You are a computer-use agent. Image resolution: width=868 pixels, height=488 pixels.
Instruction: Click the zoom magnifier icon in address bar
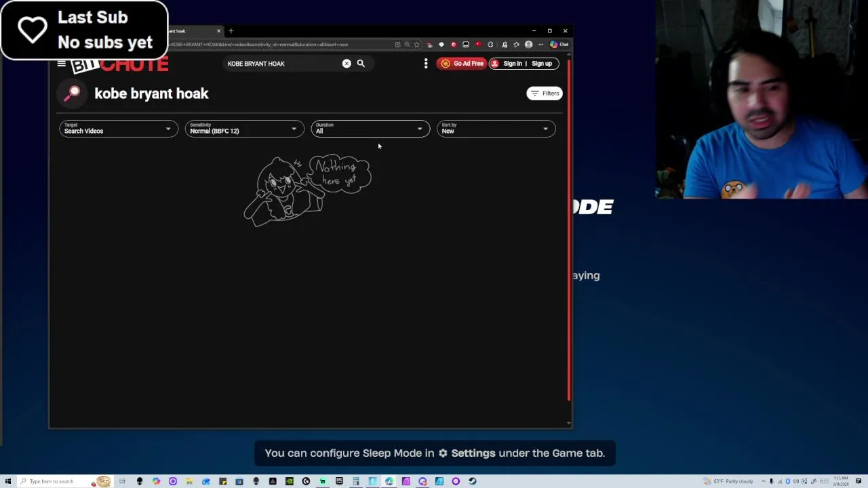(407, 45)
